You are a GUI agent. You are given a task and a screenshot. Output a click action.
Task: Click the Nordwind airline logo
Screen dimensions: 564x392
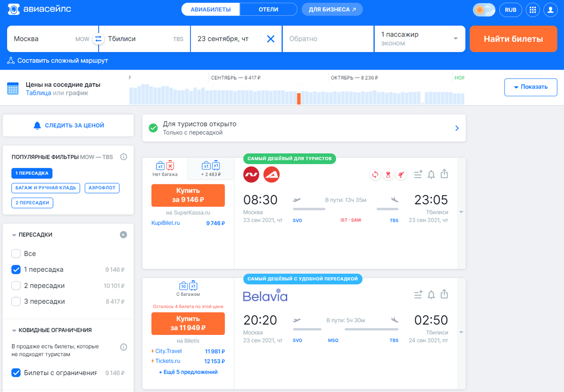click(x=251, y=175)
